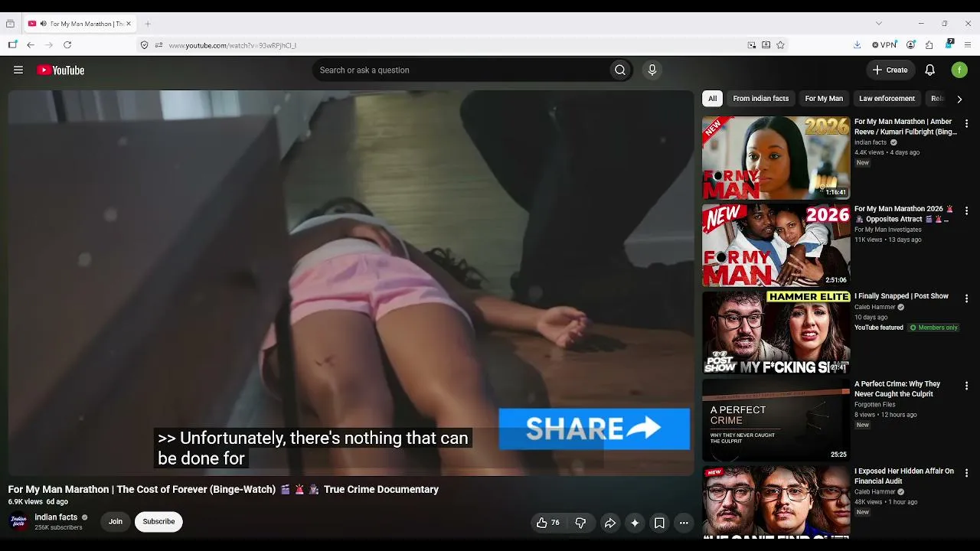
Task: Focus the YouTube search box
Action: [x=462, y=70]
